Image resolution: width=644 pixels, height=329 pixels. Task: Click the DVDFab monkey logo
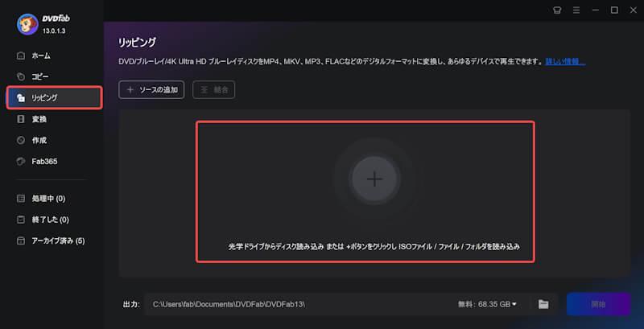27,24
